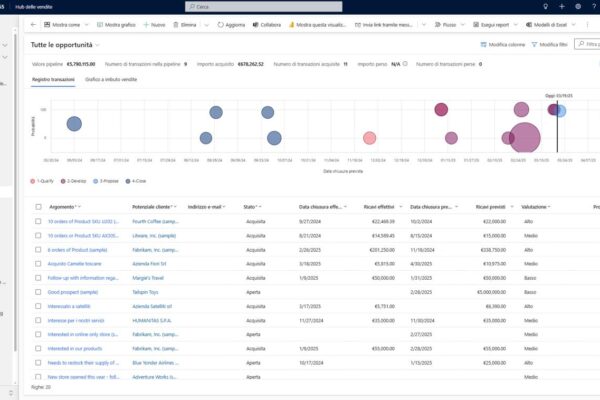Expand the Mostra come dropdown arrow

click(x=86, y=24)
